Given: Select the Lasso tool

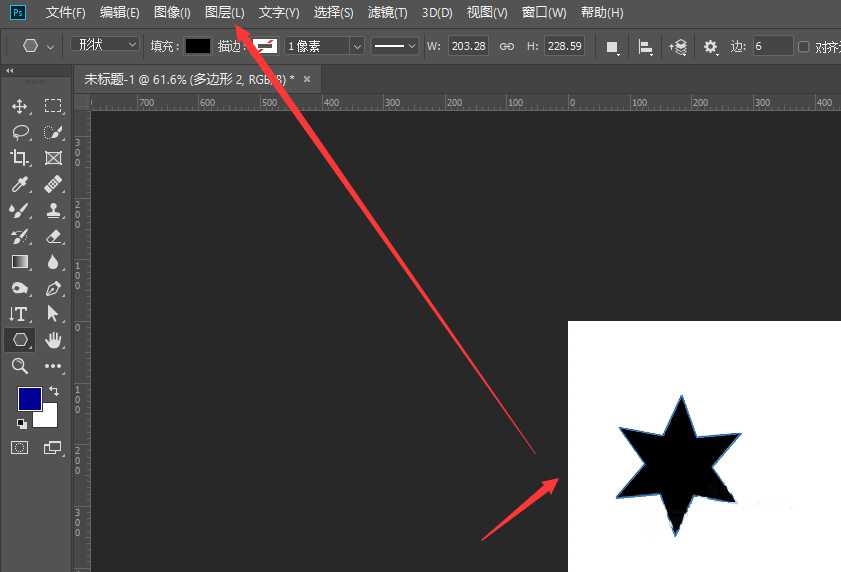Looking at the screenshot, I should [x=20, y=132].
